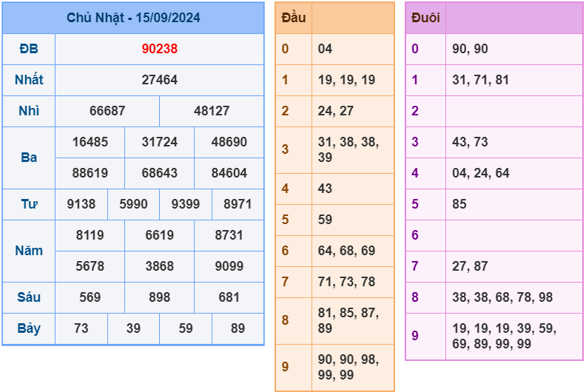Click the Sáu prize label
This screenshot has width=586, height=392.
point(29,297)
